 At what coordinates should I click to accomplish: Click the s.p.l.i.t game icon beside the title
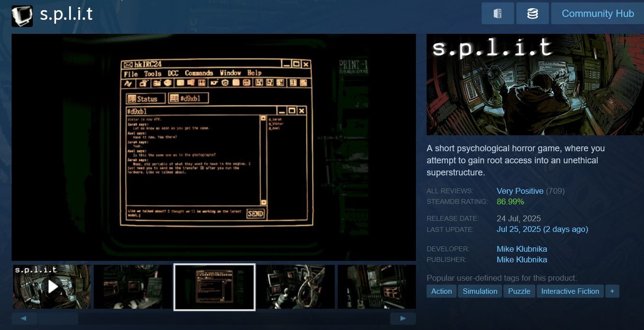pyautogui.click(x=22, y=16)
